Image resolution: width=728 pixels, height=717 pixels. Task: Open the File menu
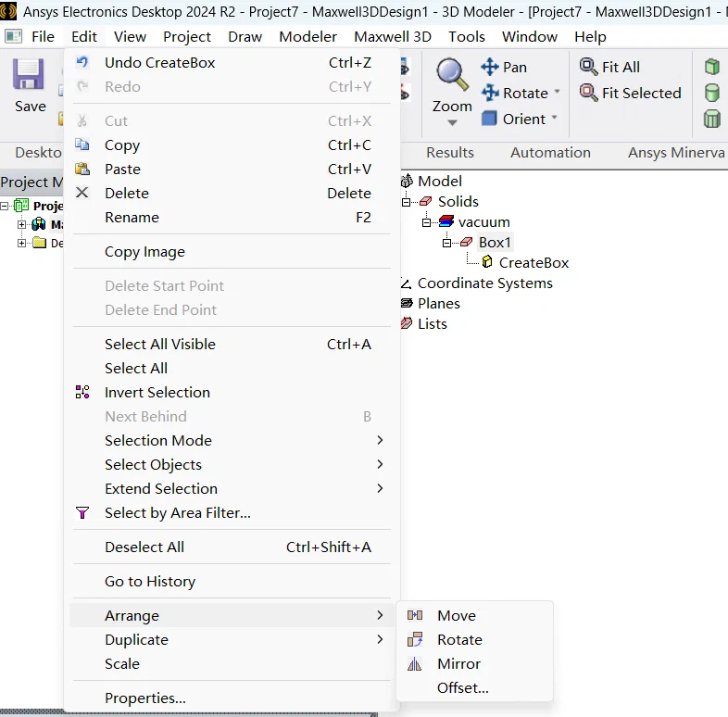[43, 37]
